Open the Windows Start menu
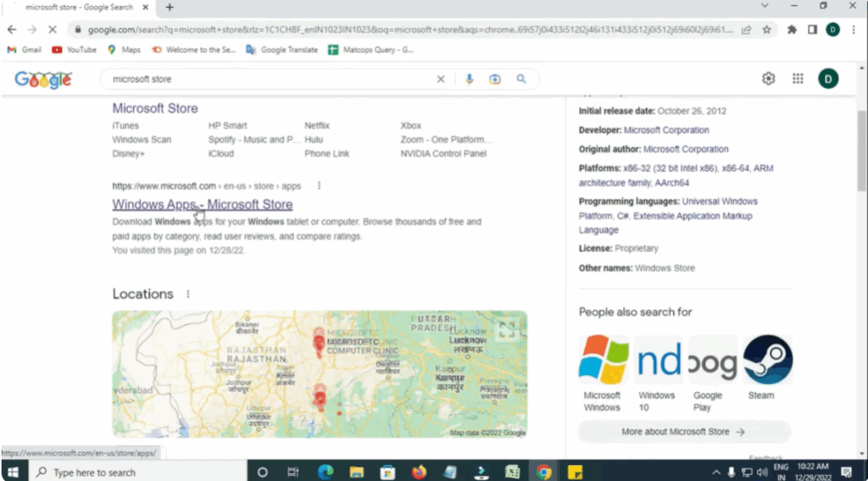 (13, 473)
